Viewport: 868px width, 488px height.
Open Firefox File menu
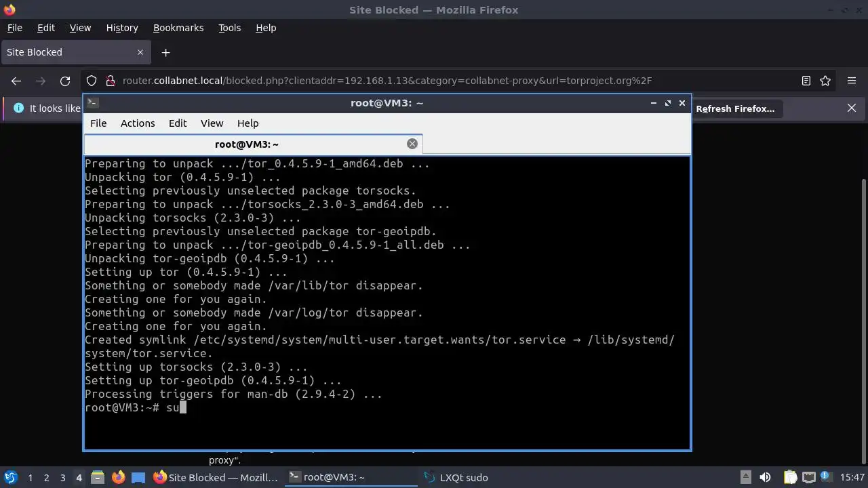pyautogui.click(x=14, y=28)
